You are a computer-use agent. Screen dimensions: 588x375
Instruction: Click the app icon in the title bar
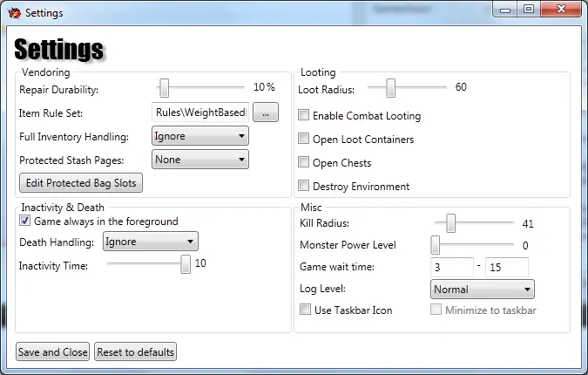[x=14, y=12]
